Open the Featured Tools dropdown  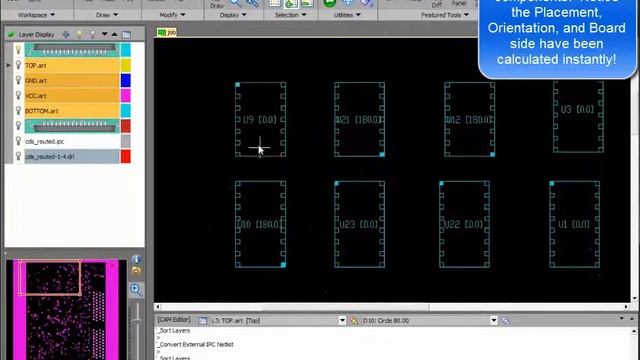click(445, 15)
